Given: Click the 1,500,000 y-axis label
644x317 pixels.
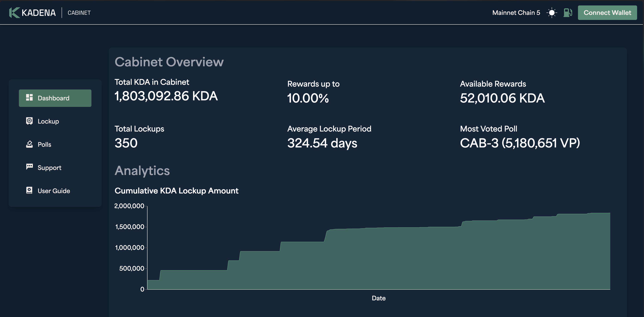Looking at the screenshot, I should coord(130,227).
